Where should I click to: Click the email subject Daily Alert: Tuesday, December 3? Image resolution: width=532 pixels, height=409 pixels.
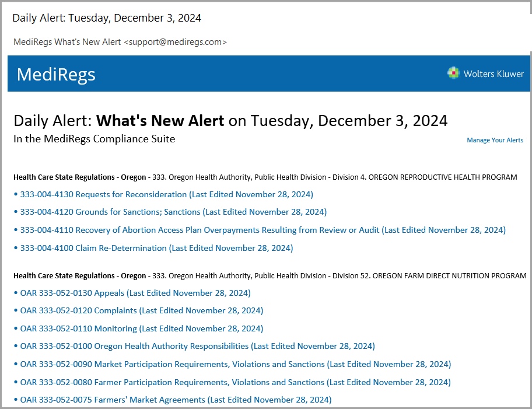pyautogui.click(x=107, y=18)
